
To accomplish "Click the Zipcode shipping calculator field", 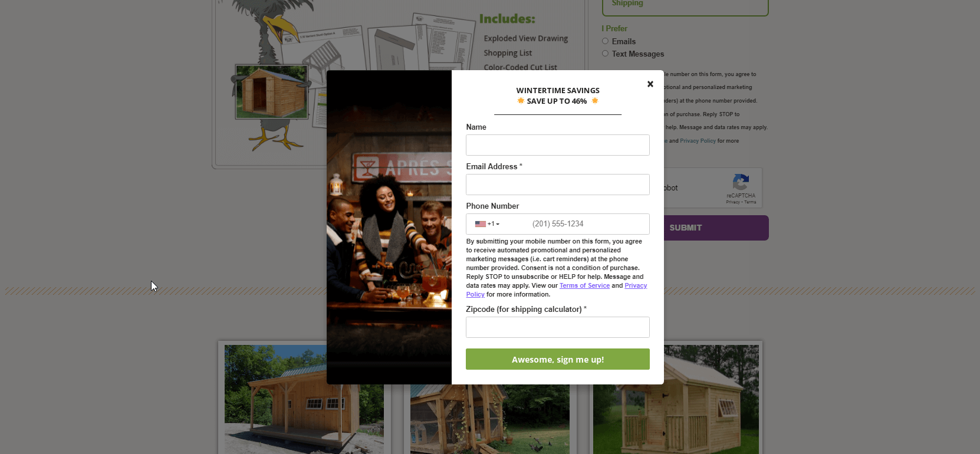I will [557, 327].
